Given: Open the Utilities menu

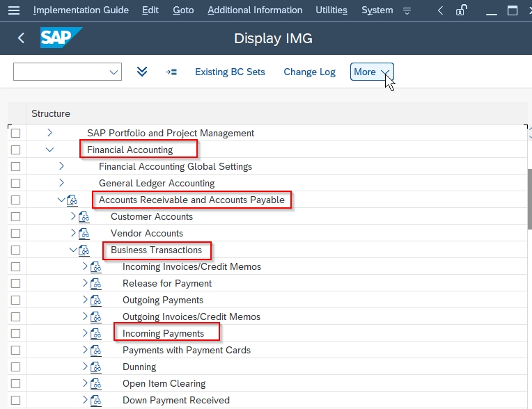Looking at the screenshot, I should click(x=331, y=10).
